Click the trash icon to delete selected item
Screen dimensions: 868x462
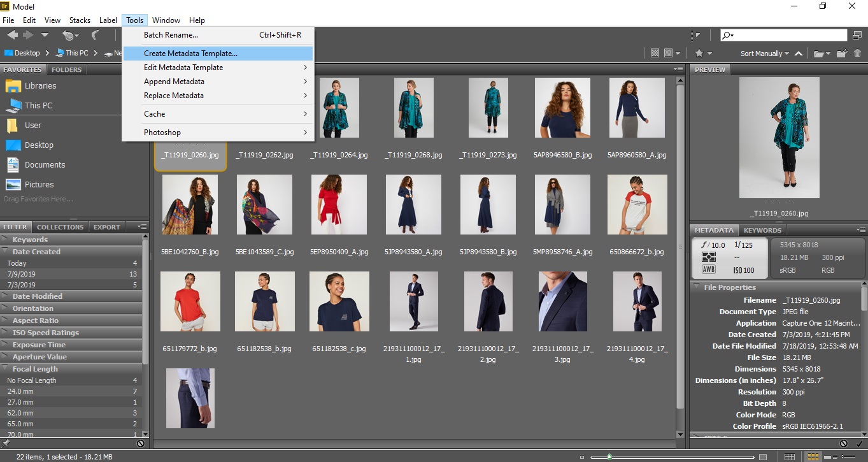click(858, 53)
